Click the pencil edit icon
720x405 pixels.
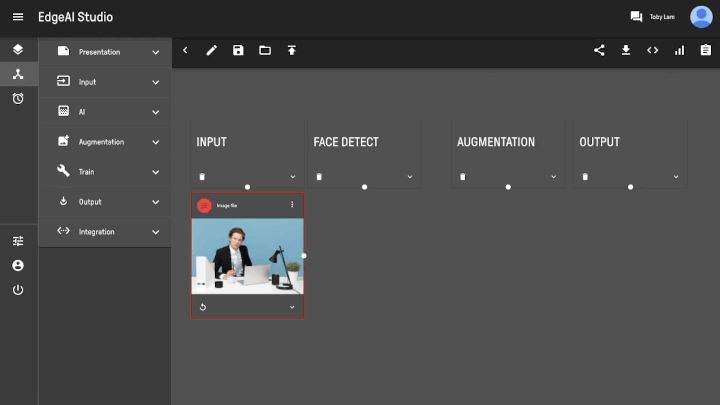tap(211, 51)
